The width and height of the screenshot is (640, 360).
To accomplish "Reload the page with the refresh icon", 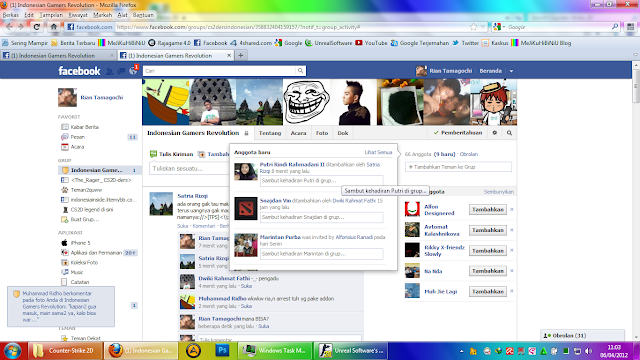I will point(36,27).
